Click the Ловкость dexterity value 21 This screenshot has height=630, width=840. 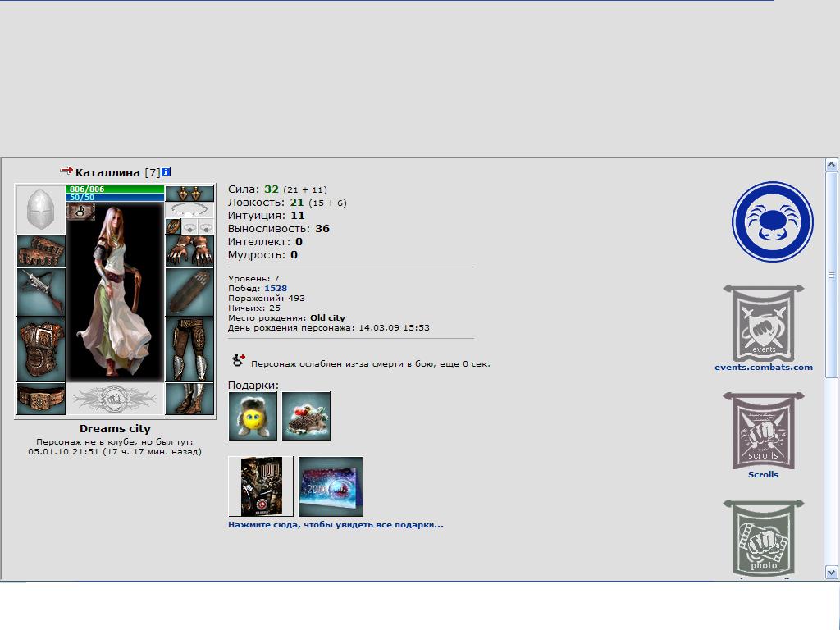(x=297, y=203)
